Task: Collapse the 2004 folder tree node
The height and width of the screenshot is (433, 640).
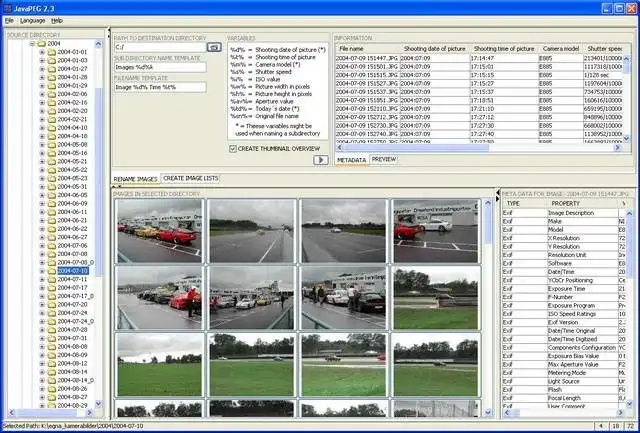Action: [32, 43]
